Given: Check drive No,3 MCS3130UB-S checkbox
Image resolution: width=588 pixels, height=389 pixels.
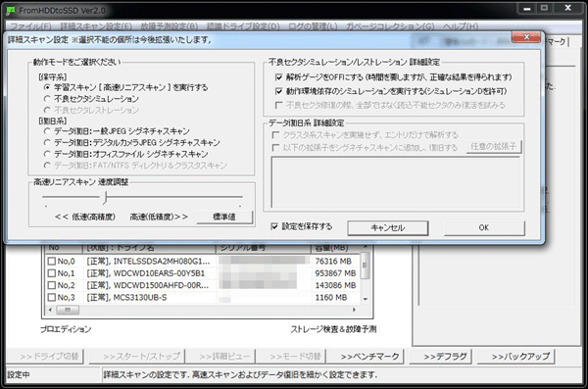Looking at the screenshot, I should click(x=52, y=298).
